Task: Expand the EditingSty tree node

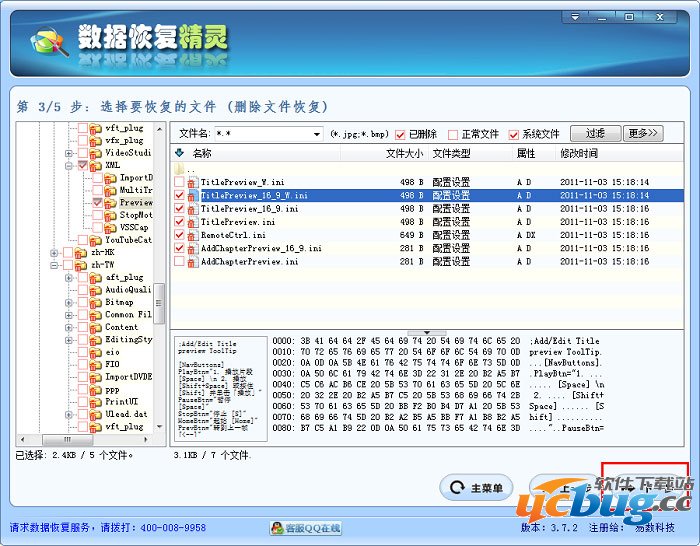Action: [68, 340]
